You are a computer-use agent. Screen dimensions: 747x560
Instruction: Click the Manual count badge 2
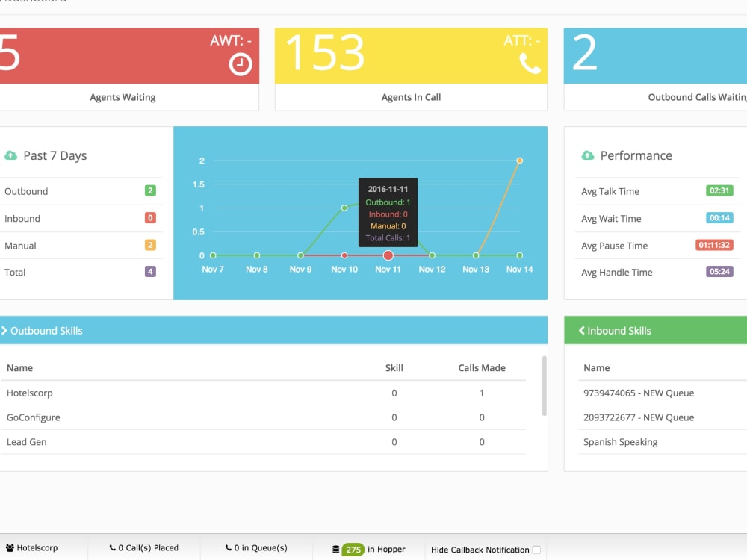[150, 245]
